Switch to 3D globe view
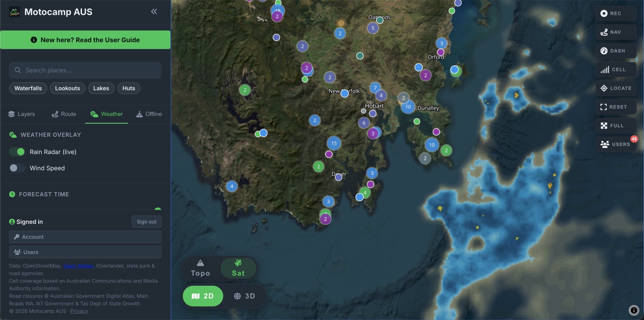Screen dimensions: 644x320 pyautogui.click(x=245, y=296)
